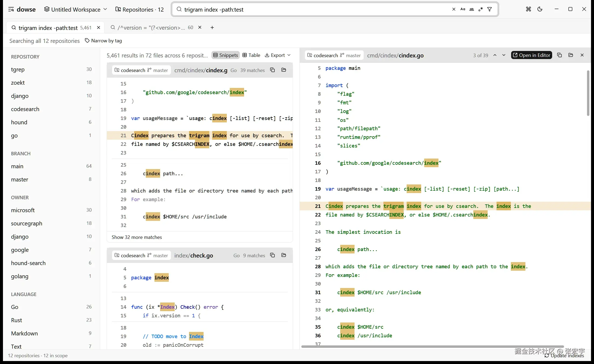Copy path of cindex.go result card

[x=272, y=70]
